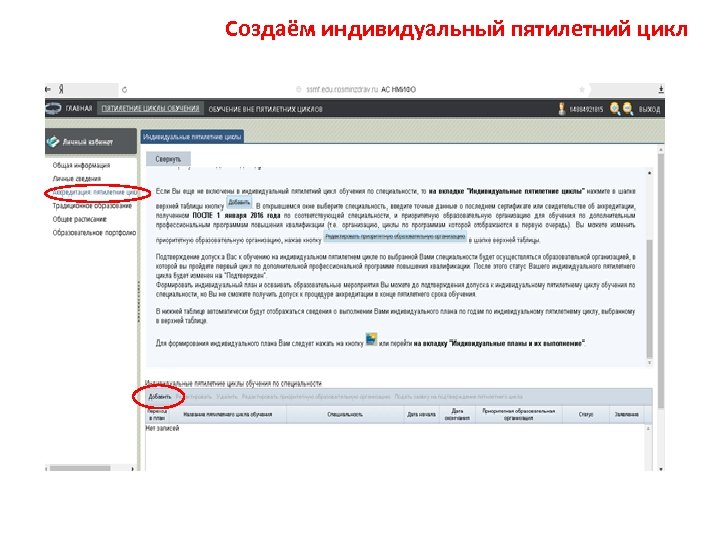Click Приоритетная образовательная организация column header

[518, 415]
